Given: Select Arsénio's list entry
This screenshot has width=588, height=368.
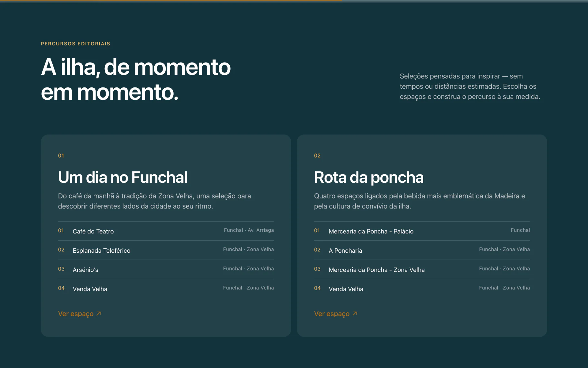Looking at the screenshot, I should coord(166,270).
